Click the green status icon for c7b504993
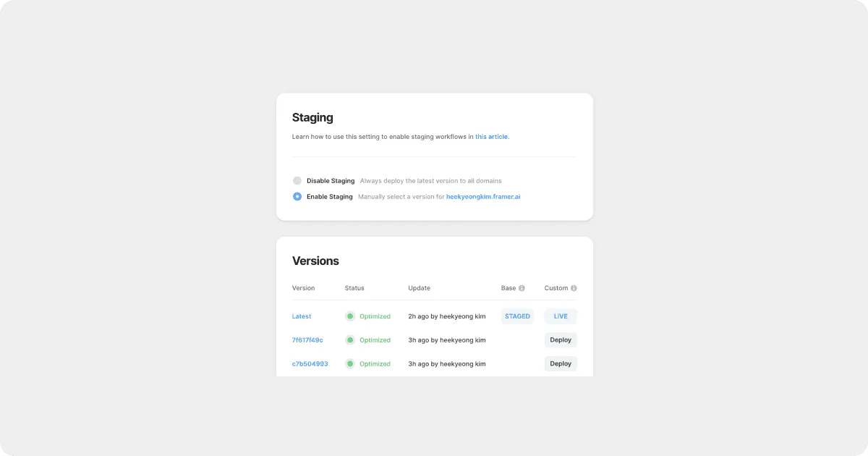This screenshot has width=868, height=456. [x=350, y=364]
